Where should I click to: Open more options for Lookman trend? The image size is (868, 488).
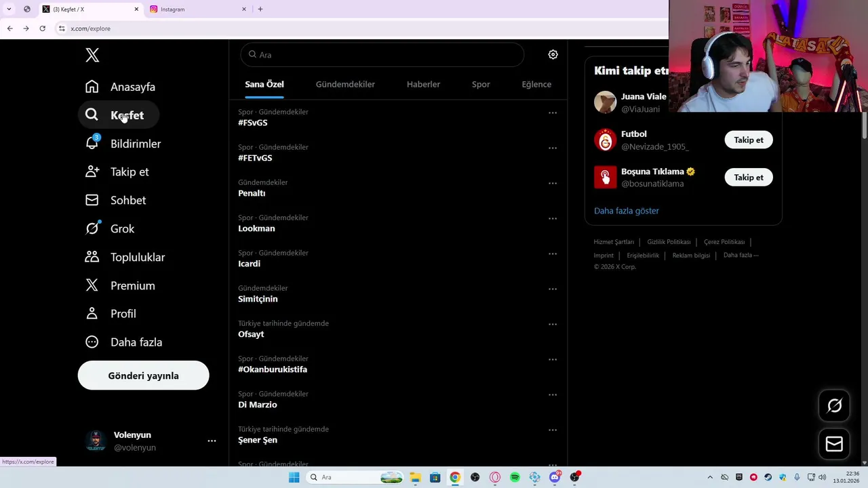coord(553,219)
